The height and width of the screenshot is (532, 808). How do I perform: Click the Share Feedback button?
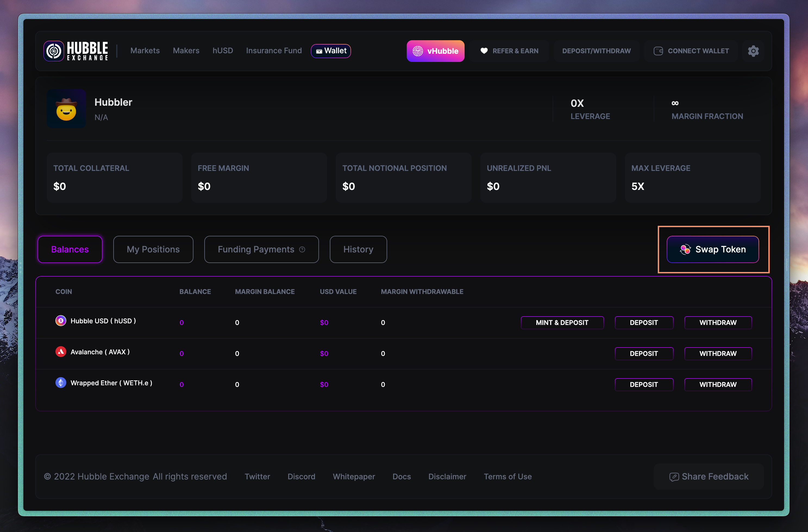point(709,477)
